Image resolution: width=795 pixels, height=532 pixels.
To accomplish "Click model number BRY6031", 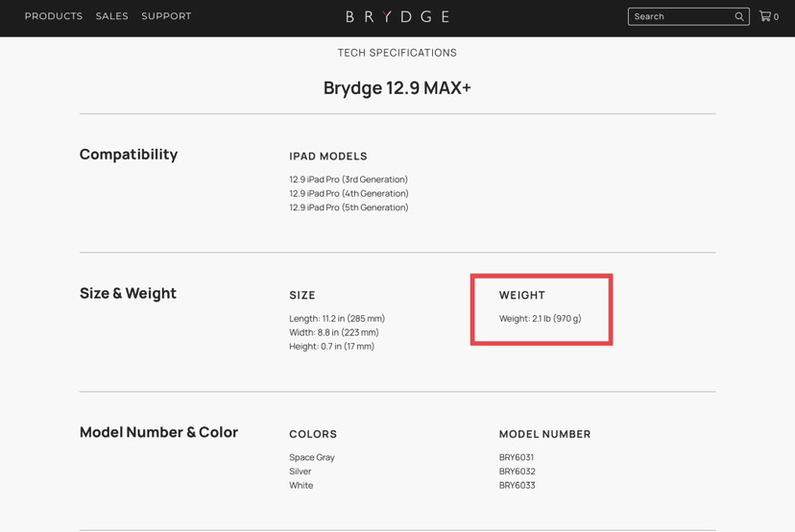I will pos(517,458).
